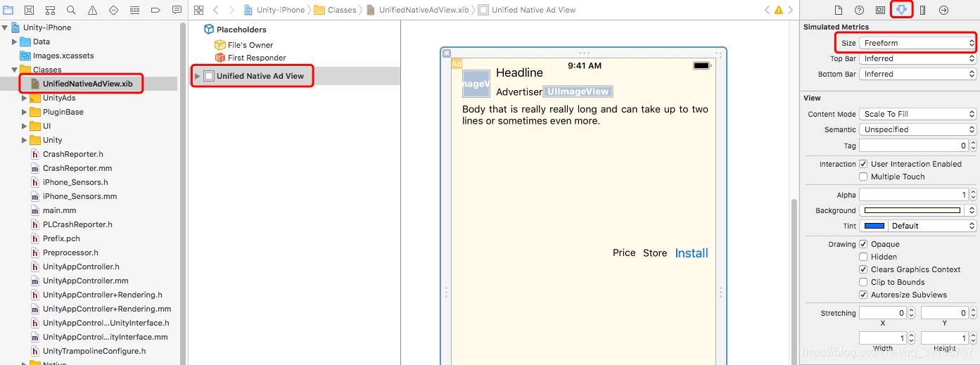Screen dimensions: 980x365
Task: Show the Connections inspector arrow icon
Action: pos(943,10)
